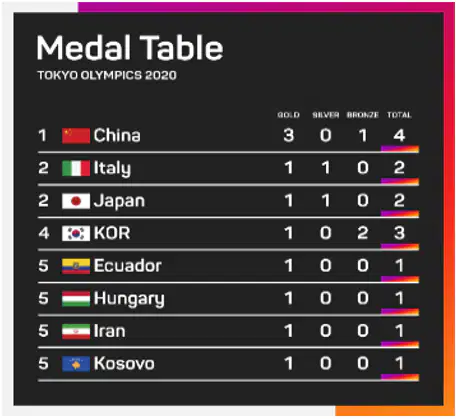Click the Hungary flag icon
The width and height of the screenshot is (456, 419).
pyautogui.click(x=76, y=299)
